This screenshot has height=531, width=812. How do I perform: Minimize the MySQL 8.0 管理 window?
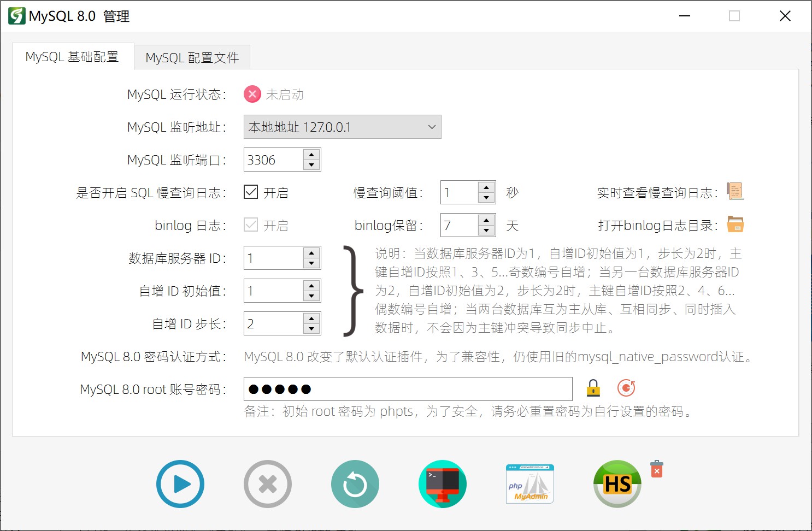click(685, 16)
